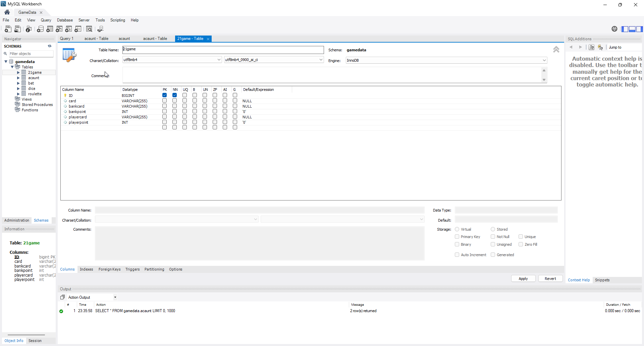The width and height of the screenshot is (644, 346).
Task: Go to the Home screen tab
Action: click(x=7, y=12)
